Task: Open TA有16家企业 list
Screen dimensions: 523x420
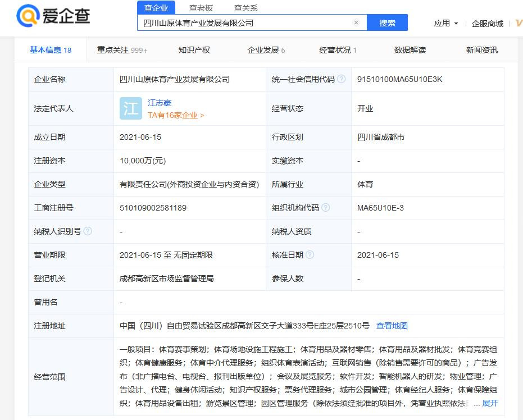Action: click(176, 115)
